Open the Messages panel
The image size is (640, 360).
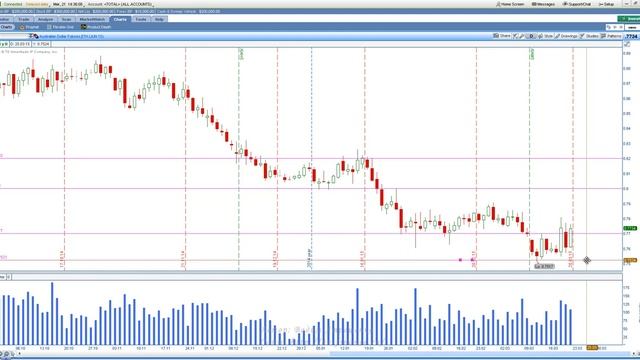(x=543, y=4)
